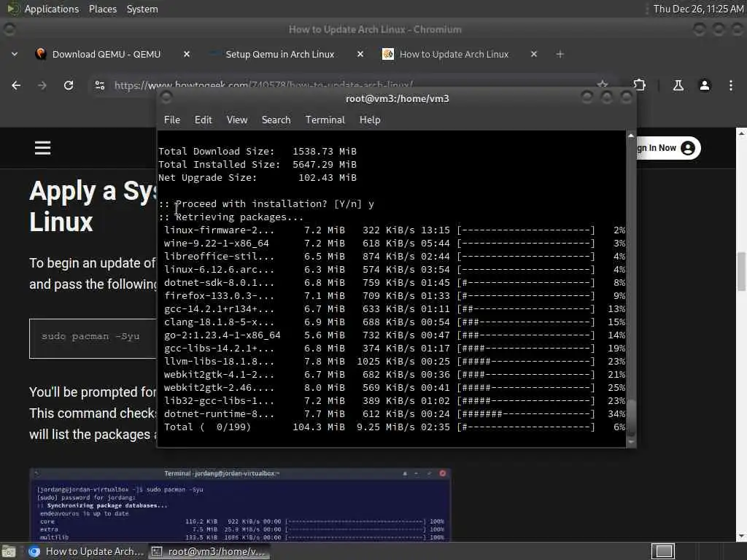
Task: Click the sudo pacman -Syu code block
Action: tap(93, 338)
